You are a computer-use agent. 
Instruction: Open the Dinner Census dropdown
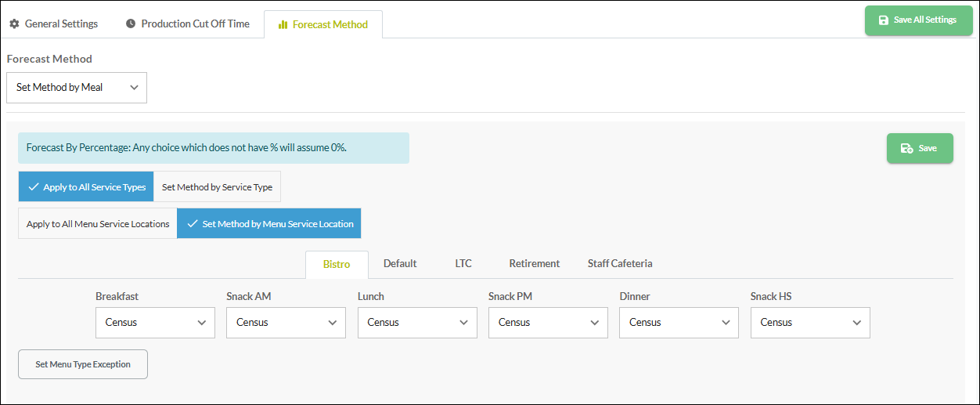pos(679,323)
